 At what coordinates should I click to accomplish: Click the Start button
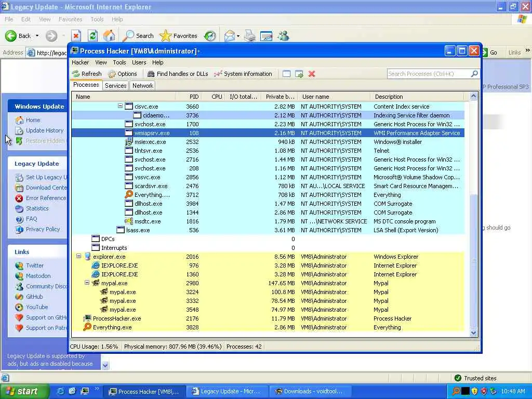pos(24,392)
